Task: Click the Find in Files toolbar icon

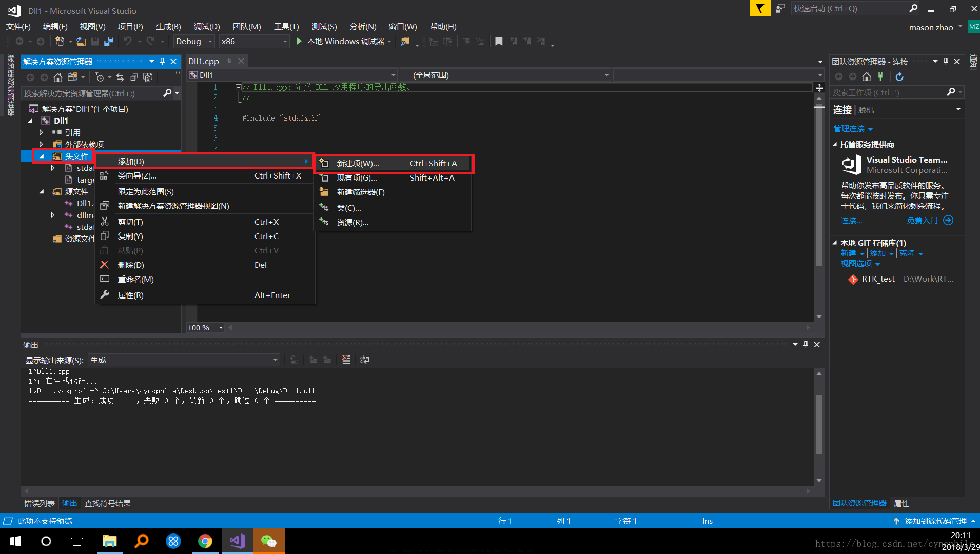Action: [405, 41]
